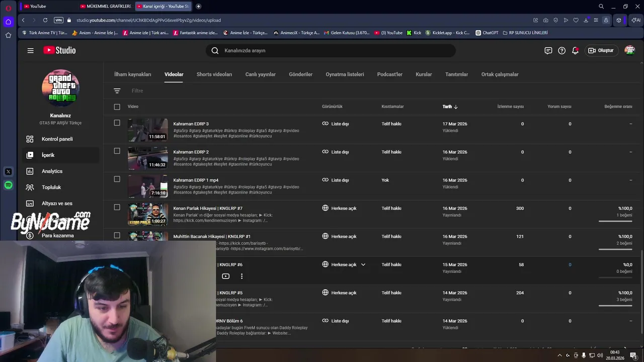Open visibility 'Liste dışı' for Kahraman EDRP 3
Screen dimensions: 644x362
(336, 124)
